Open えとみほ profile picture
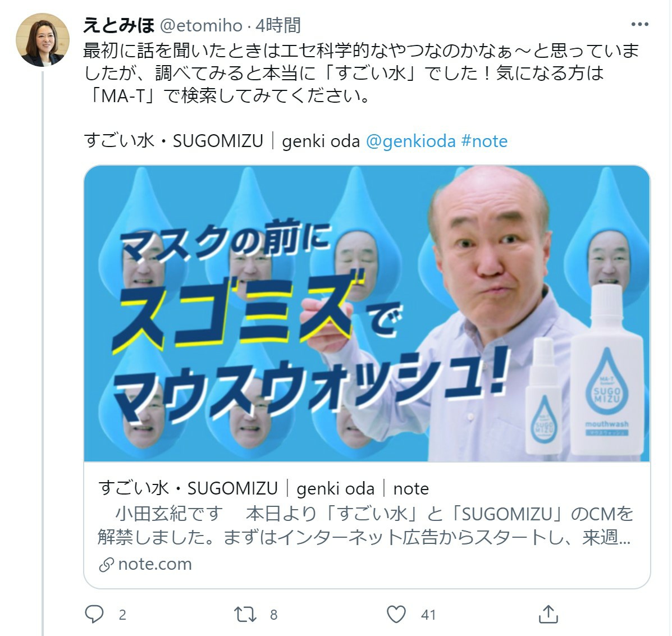Image resolution: width=672 pixels, height=636 pixels. (43, 39)
